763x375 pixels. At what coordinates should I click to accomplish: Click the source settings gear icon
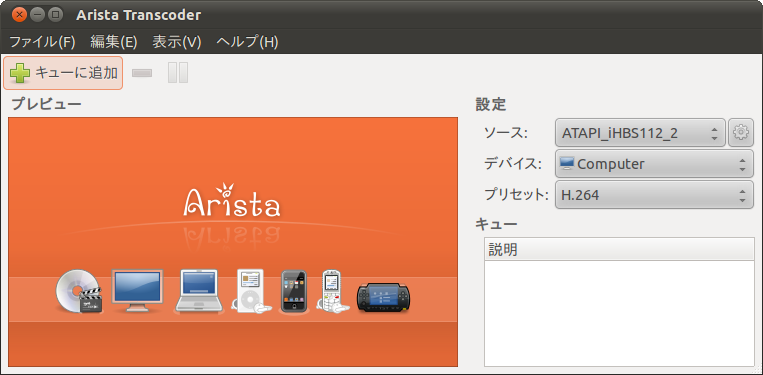[741, 132]
